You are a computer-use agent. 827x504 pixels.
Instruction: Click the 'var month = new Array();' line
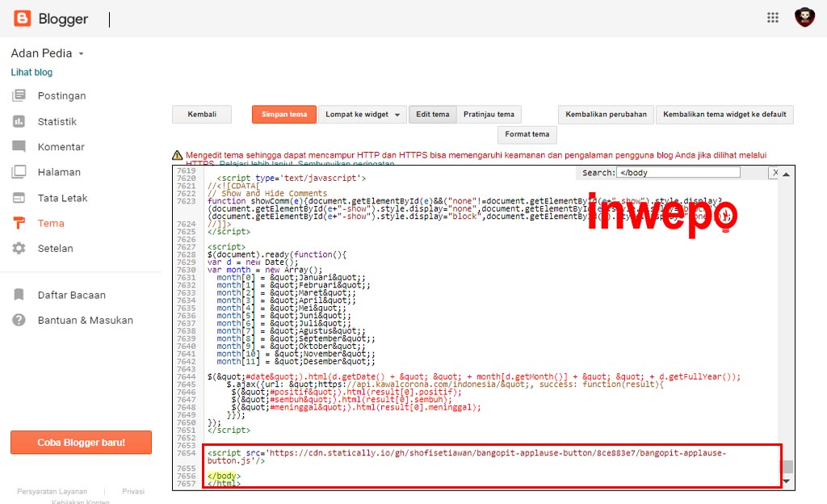(264, 270)
